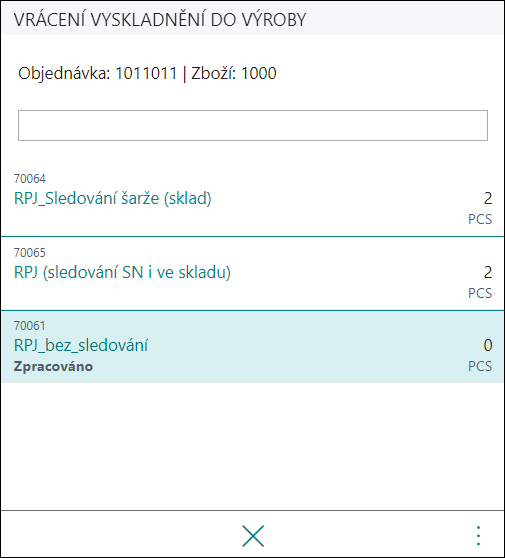Click item number 70065

tap(30, 253)
